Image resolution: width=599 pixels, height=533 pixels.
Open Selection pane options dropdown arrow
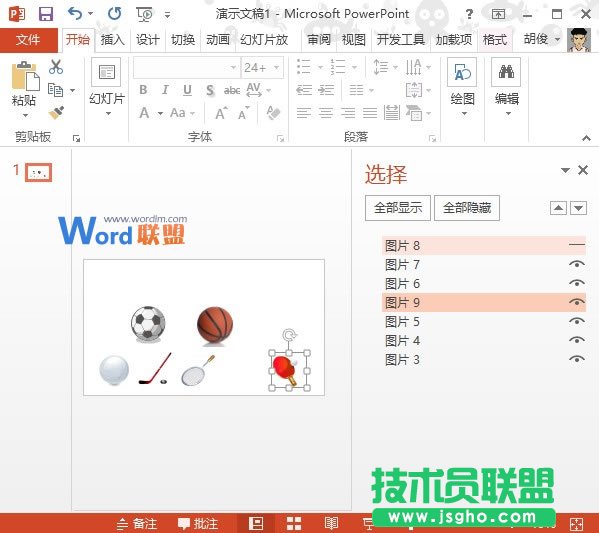(x=565, y=170)
